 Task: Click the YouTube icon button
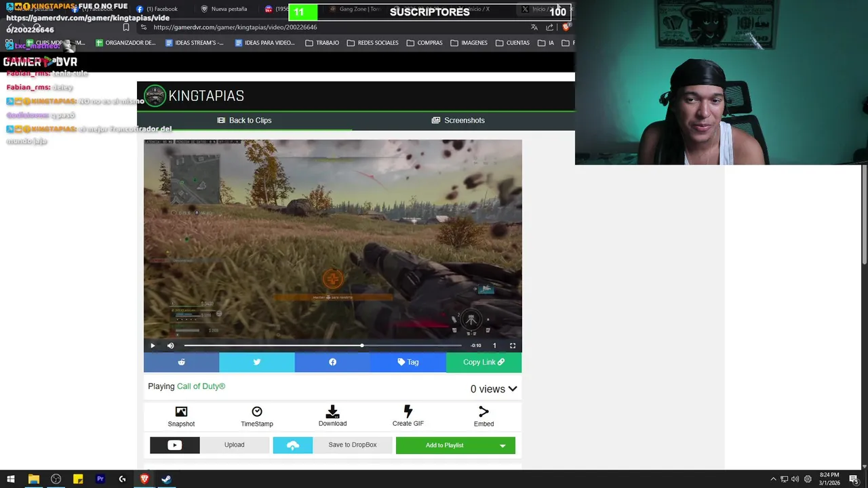pos(175,445)
